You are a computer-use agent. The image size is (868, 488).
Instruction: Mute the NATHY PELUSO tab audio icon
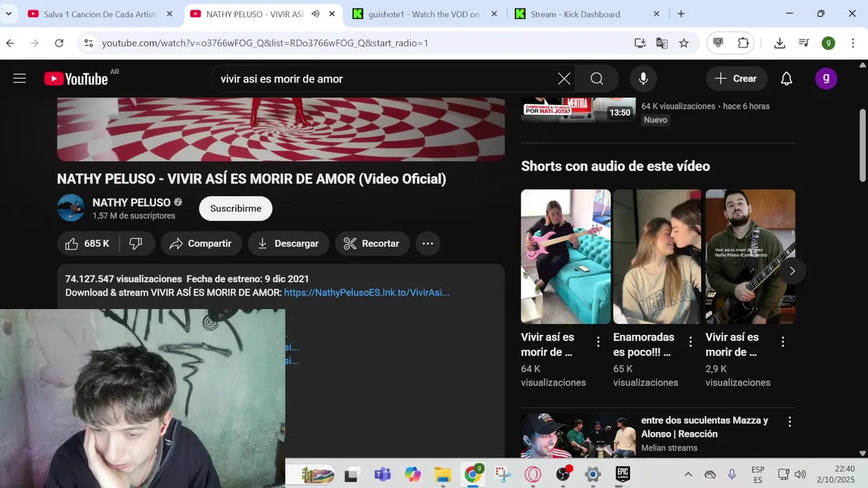[x=315, y=14]
